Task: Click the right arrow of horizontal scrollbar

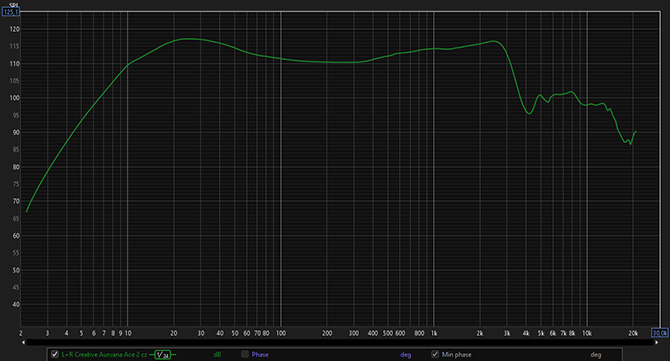Action: coord(657,343)
